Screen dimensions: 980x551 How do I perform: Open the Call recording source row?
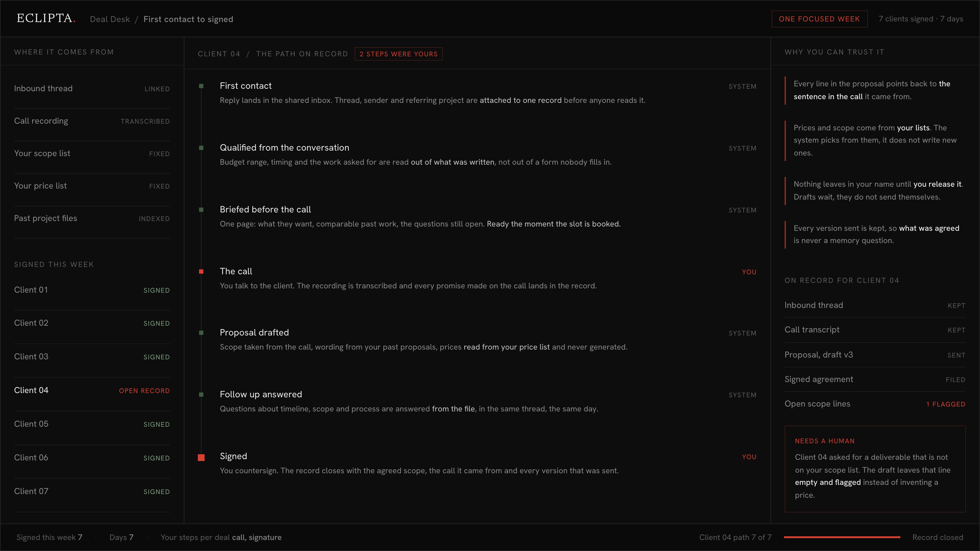92,121
